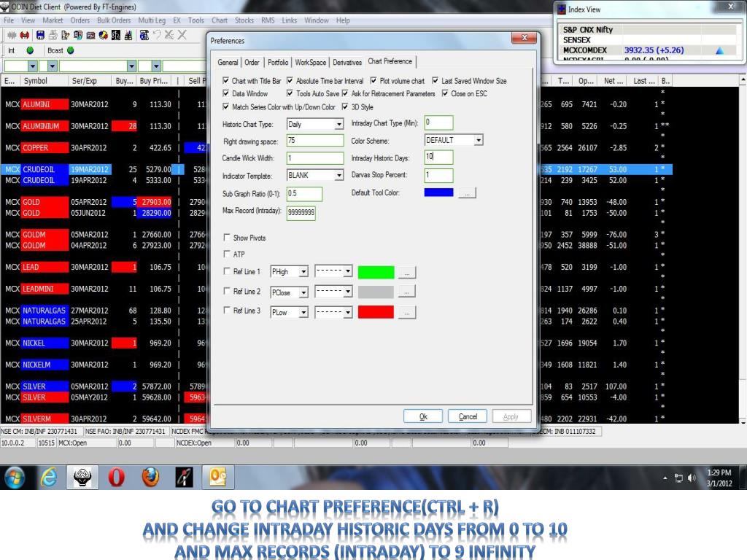The width and height of the screenshot is (747, 560).
Task: Toggle Absolute Time bar Interval checkbox
Action: pos(290,80)
